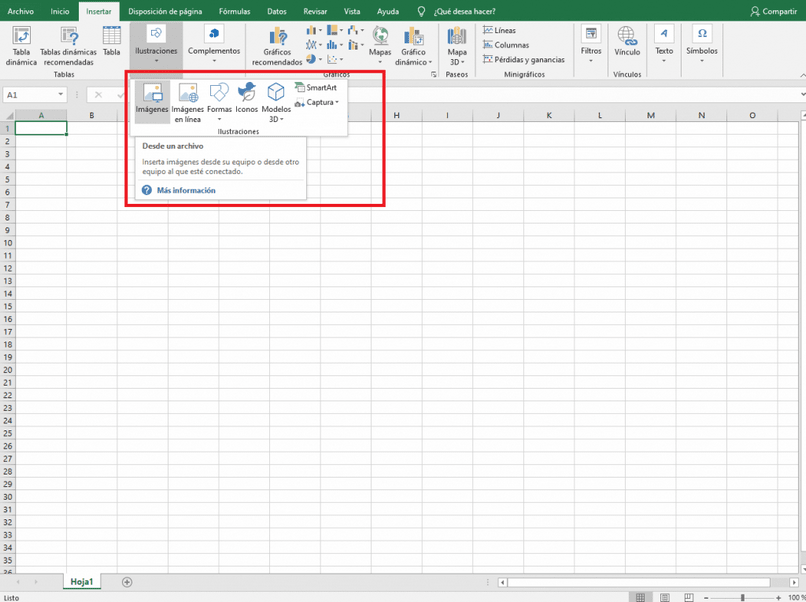Choose the Iconos button

(247, 98)
